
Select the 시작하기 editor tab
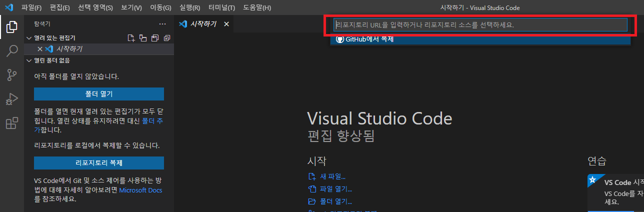204,24
